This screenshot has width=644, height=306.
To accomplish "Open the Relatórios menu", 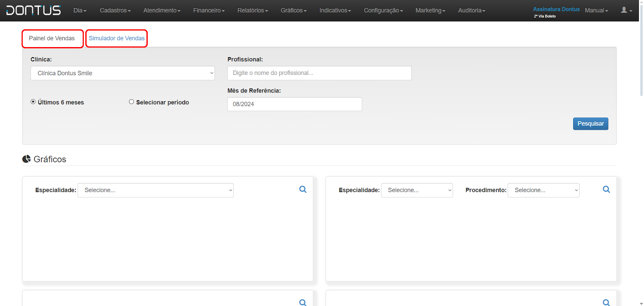I will point(253,10).
